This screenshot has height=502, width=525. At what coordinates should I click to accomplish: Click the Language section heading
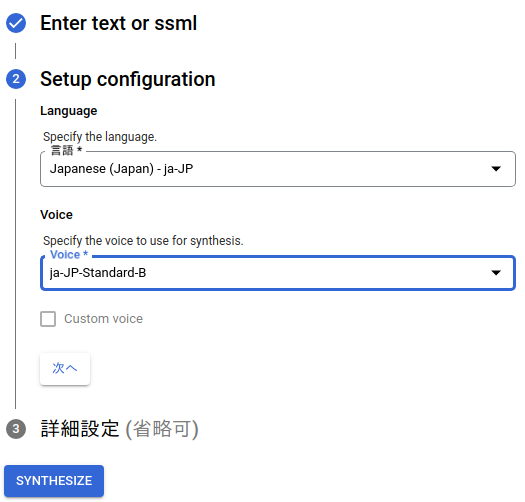(69, 111)
